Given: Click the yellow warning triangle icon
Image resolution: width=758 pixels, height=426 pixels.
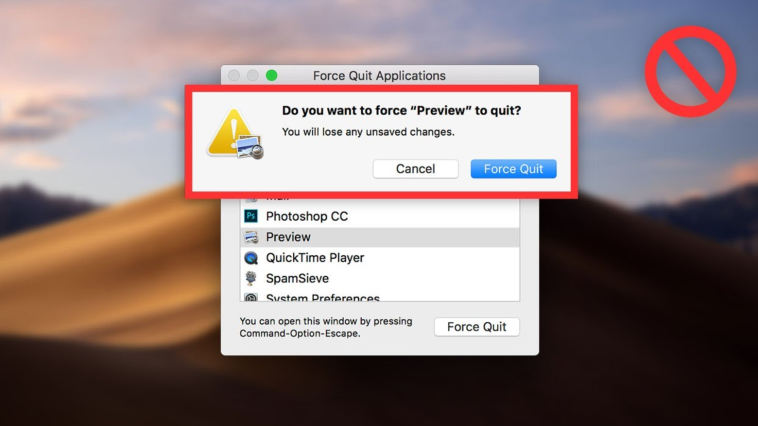Looking at the screenshot, I should coord(231,132).
